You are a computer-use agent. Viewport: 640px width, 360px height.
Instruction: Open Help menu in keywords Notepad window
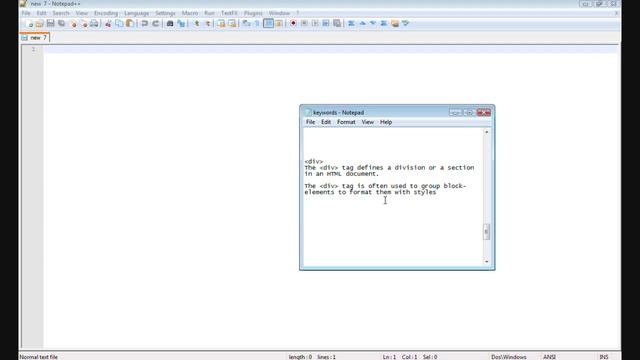(x=386, y=122)
